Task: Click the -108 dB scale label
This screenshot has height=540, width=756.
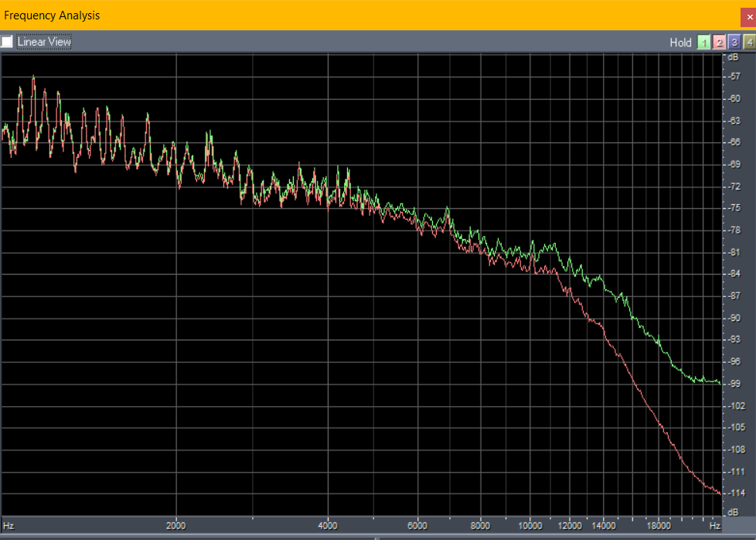Action: (x=737, y=449)
